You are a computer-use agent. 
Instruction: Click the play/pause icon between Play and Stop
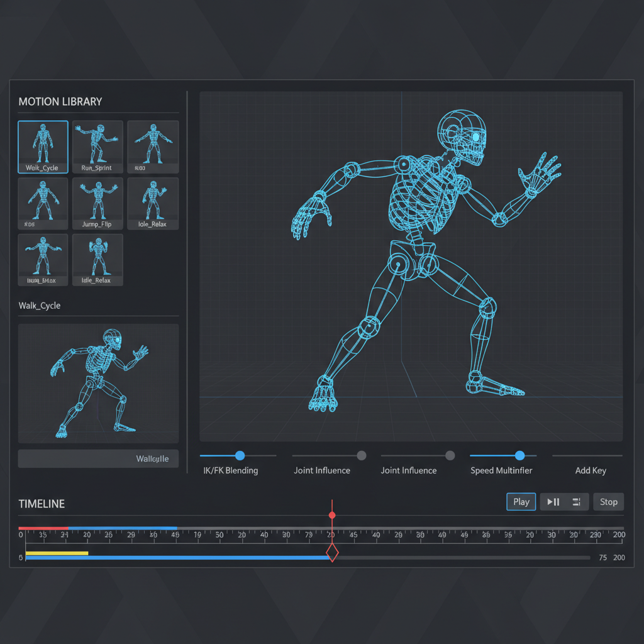coord(555,501)
